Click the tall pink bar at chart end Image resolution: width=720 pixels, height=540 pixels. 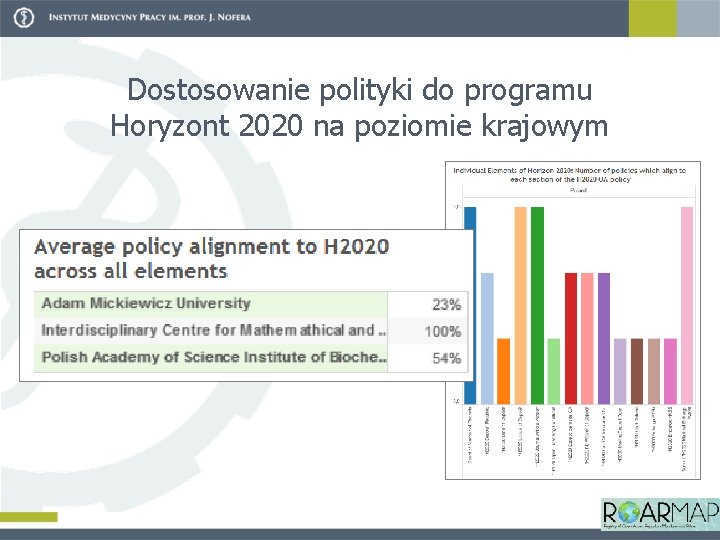click(x=687, y=305)
